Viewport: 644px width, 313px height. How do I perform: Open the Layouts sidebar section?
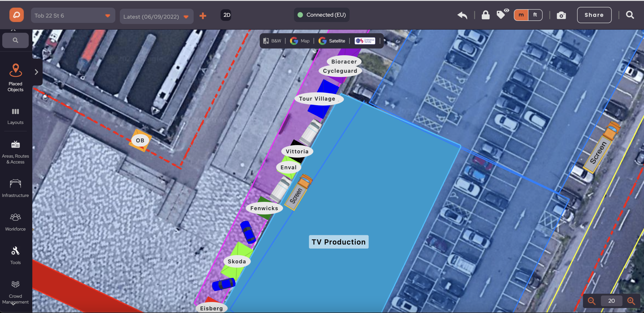15,116
